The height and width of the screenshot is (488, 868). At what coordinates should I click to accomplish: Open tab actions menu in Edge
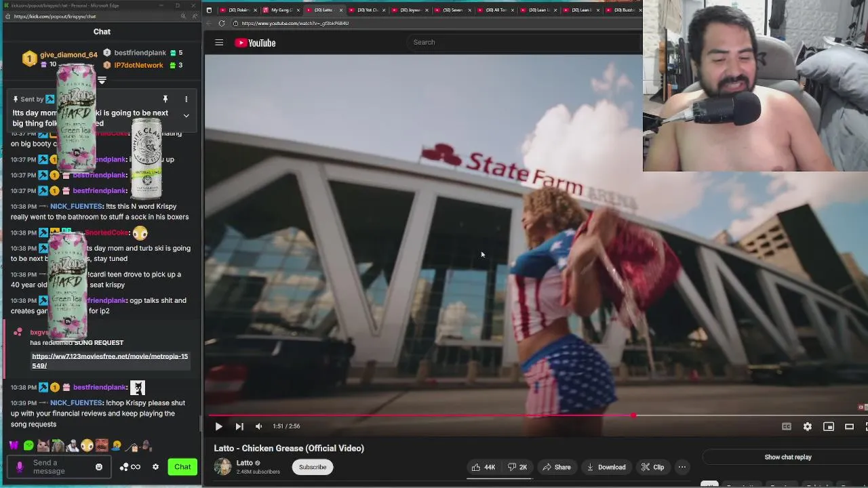pyautogui.click(x=209, y=10)
